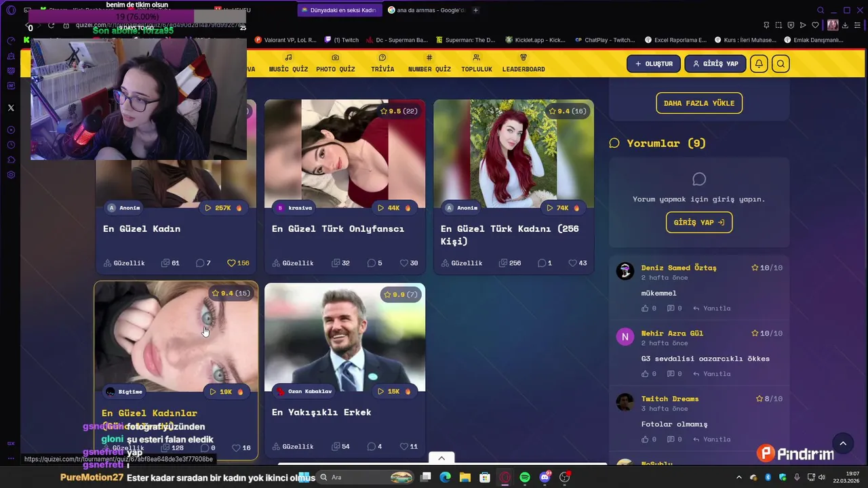Image resolution: width=868 pixels, height=488 pixels.
Task: Open En Güzel Türk Kadını quiz thumbnail
Action: coord(513,154)
